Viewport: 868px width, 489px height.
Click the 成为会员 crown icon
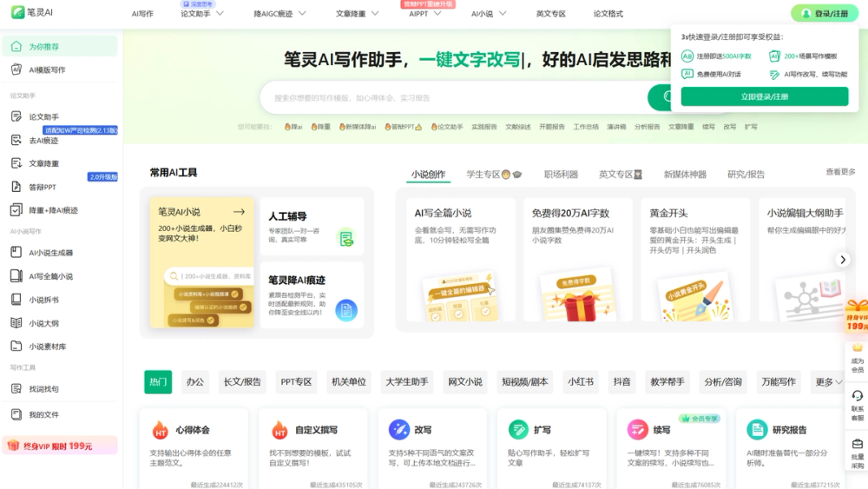click(857, 348)
